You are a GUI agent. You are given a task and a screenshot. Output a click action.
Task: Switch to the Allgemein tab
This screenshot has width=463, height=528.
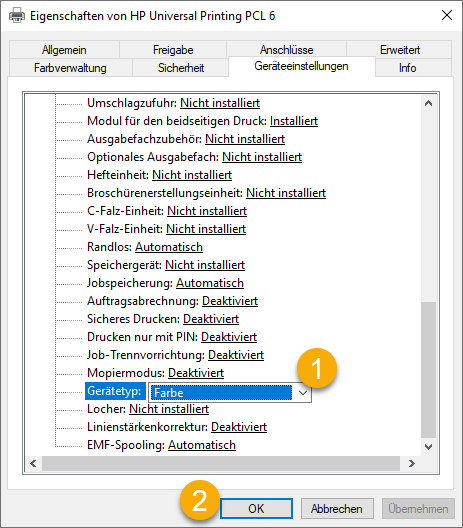point(64,50)
